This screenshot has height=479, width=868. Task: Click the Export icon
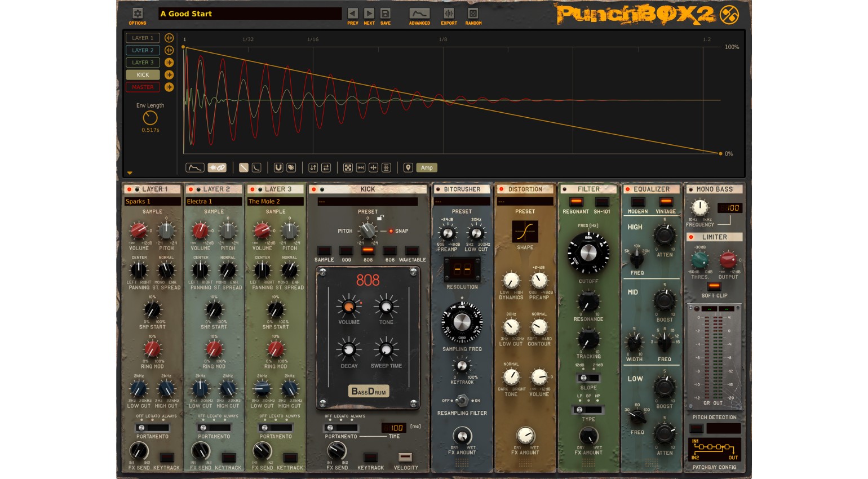(449, 14)
